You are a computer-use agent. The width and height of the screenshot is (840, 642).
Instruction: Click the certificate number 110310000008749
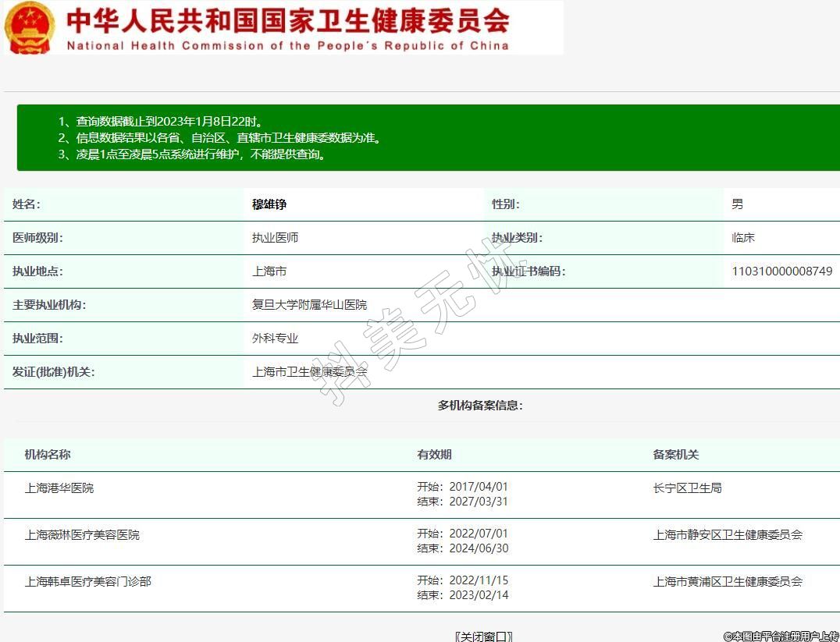click(781, 271)
